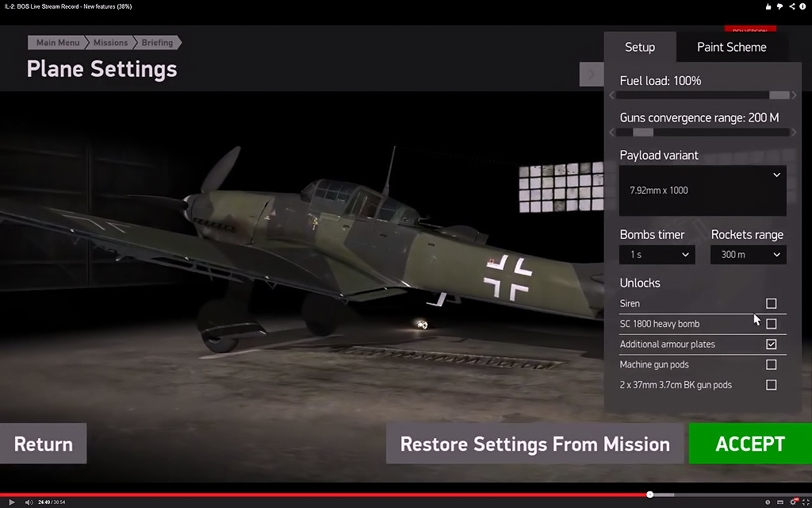Click the 'Plane Settings' heading
Image resolution: width=812 pixels, height=508 pixels.
coord(102,69)
